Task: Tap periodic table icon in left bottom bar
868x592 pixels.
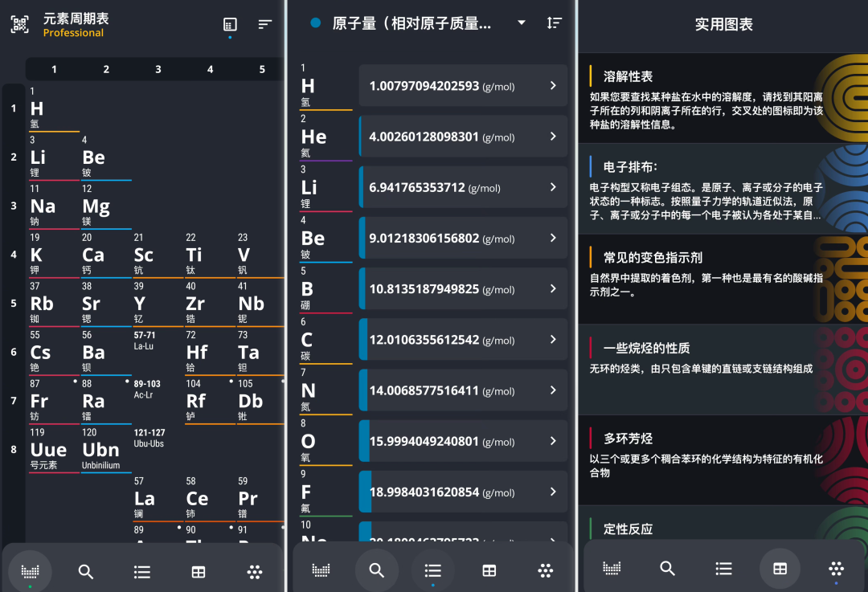Action: (30, 571)
